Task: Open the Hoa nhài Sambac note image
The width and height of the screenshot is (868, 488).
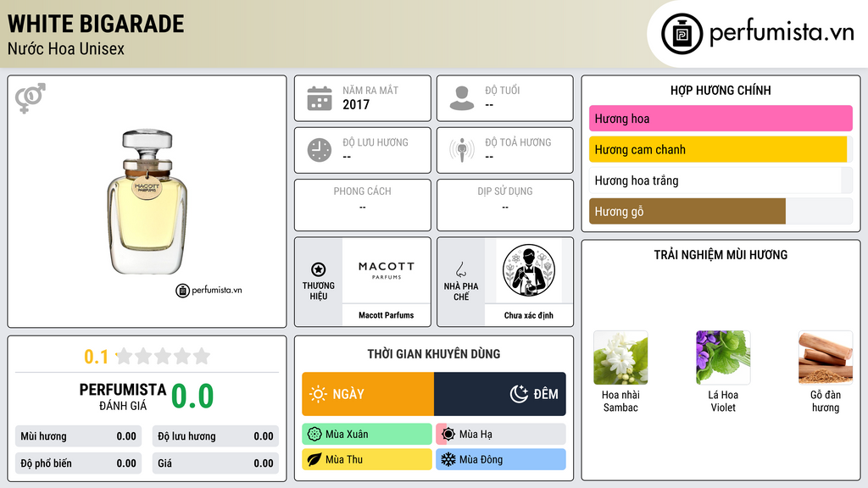Action: tap(620, 358)
